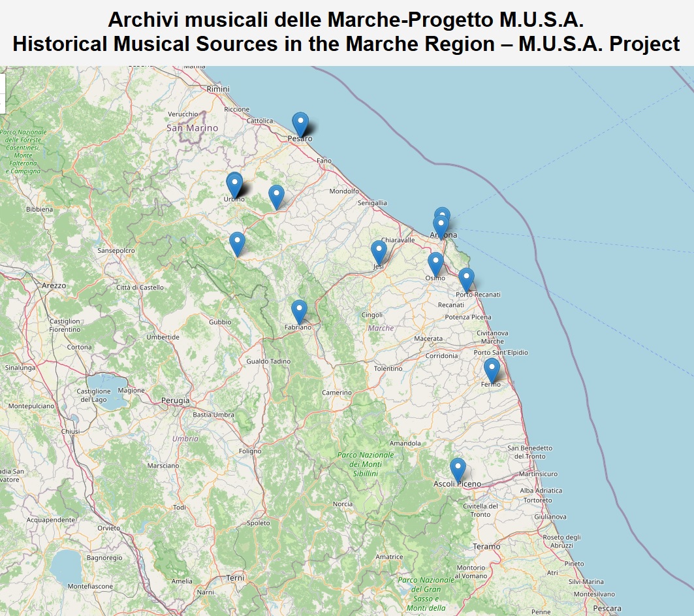The image size is (694, 616).
Task: Click the Italian title 'Archivi musicali delle Marche-Progetto M.U.S.A.'
Action: (345, 20)
